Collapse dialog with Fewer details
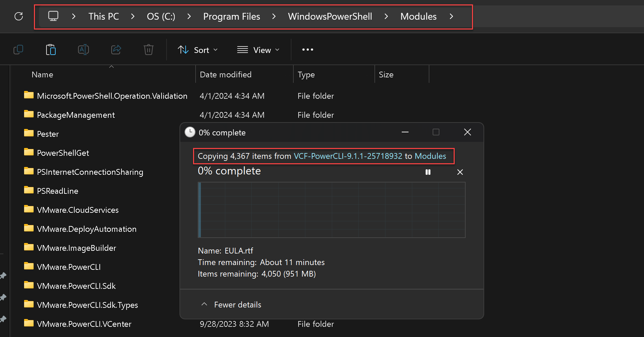 point(231,305)
